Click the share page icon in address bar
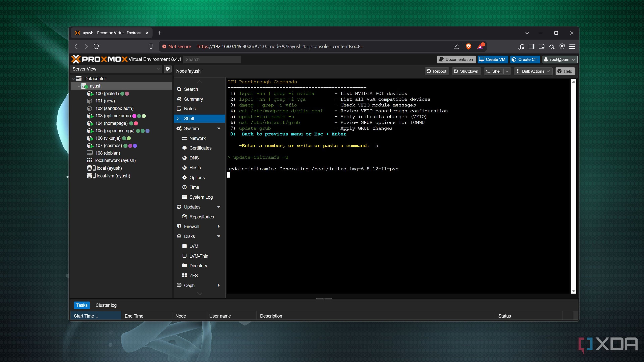Image resolution: width=644 pixels, height=362 pixels. (456, 46)
